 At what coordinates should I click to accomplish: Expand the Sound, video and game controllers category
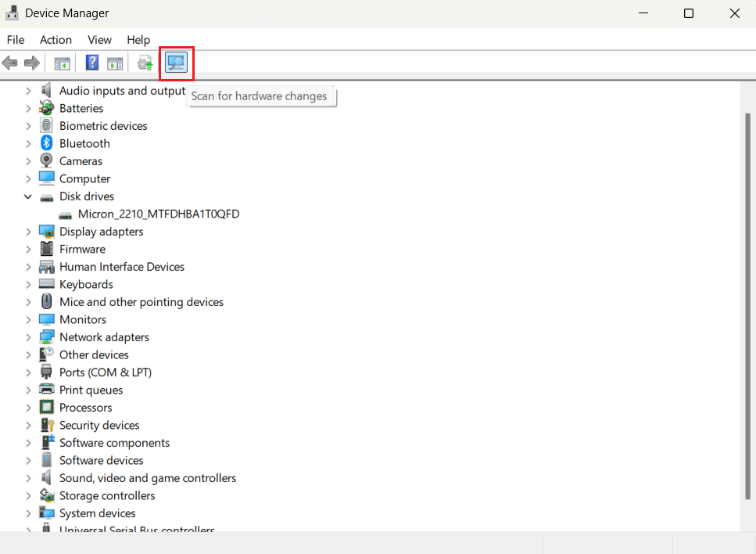[28, 477]
